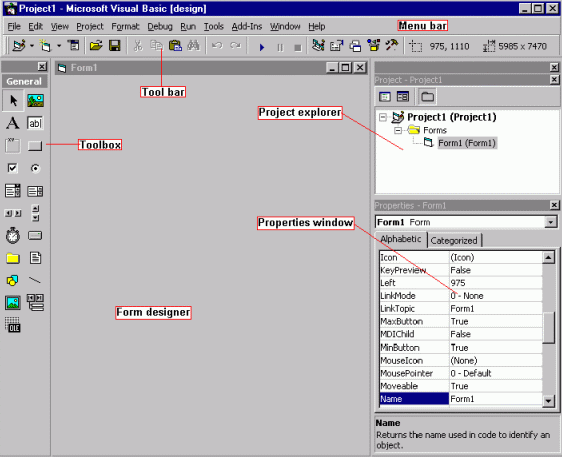Image resolution: width=562 pixels, height=457 pixels.
Task: Select the TextBox tool
Action: (x=35, y=123)
